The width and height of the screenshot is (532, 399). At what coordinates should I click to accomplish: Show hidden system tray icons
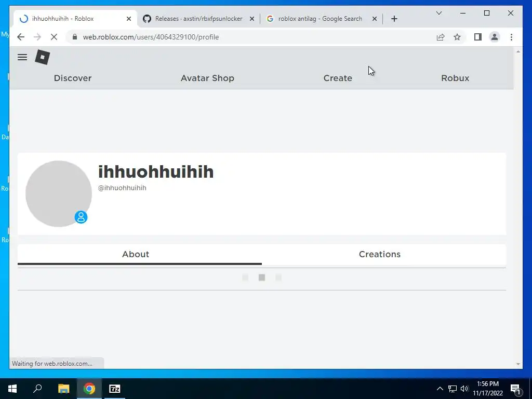click(440, 389)
